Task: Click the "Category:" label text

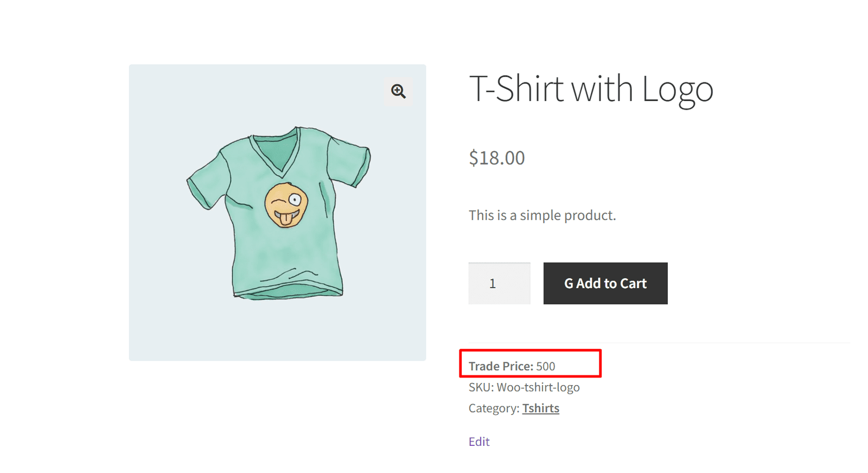Action: (x=494, y=408)
